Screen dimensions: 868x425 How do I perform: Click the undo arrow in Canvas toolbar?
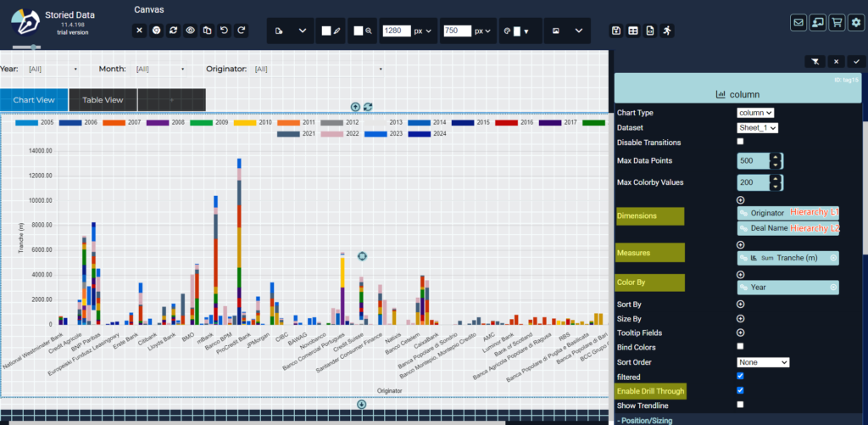225,31
